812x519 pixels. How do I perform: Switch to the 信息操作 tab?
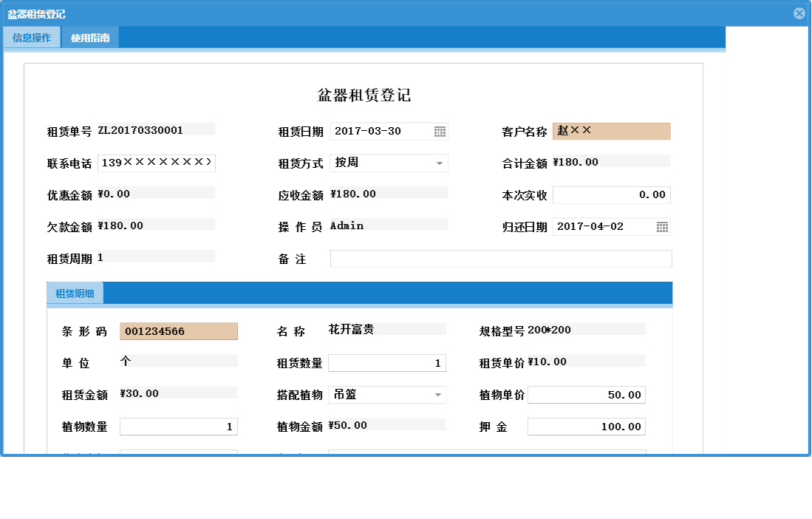[31, 37]
